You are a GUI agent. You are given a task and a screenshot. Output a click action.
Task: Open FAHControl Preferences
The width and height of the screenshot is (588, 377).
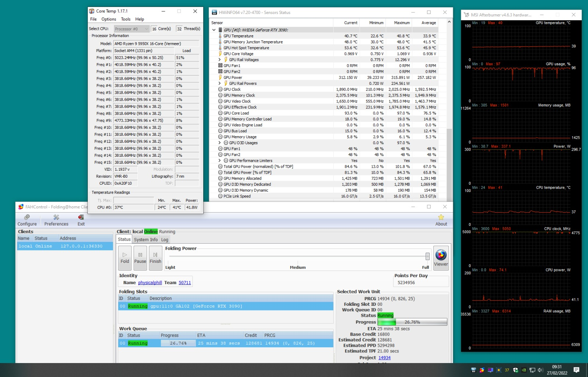pyautogui.click(x=56, y=220)
